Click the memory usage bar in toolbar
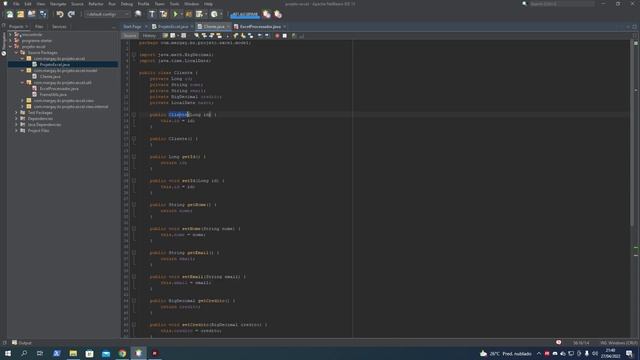The width and height of the screenshot is (640, 360). click(x=245, y=14)
